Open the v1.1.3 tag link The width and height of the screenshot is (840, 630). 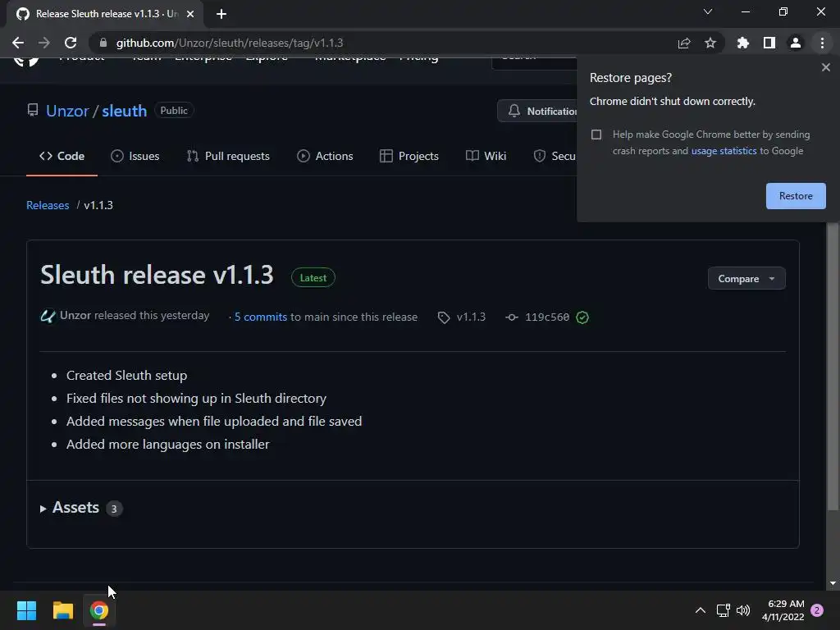471,317
